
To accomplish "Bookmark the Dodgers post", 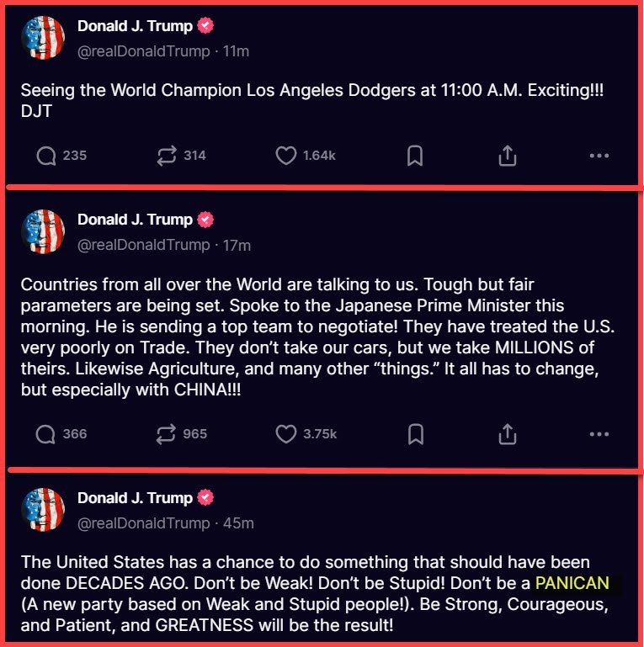I will pos(415,156).
